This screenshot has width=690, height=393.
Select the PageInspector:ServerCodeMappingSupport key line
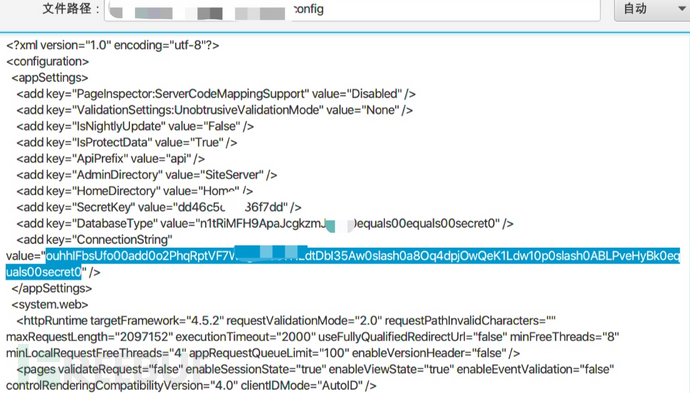(216, 94)
